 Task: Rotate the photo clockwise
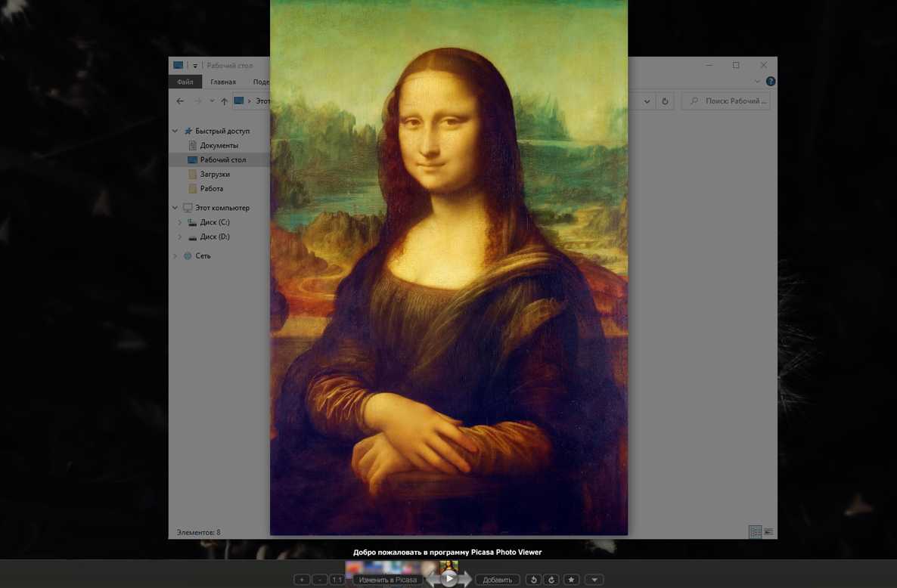click(551, 580)
